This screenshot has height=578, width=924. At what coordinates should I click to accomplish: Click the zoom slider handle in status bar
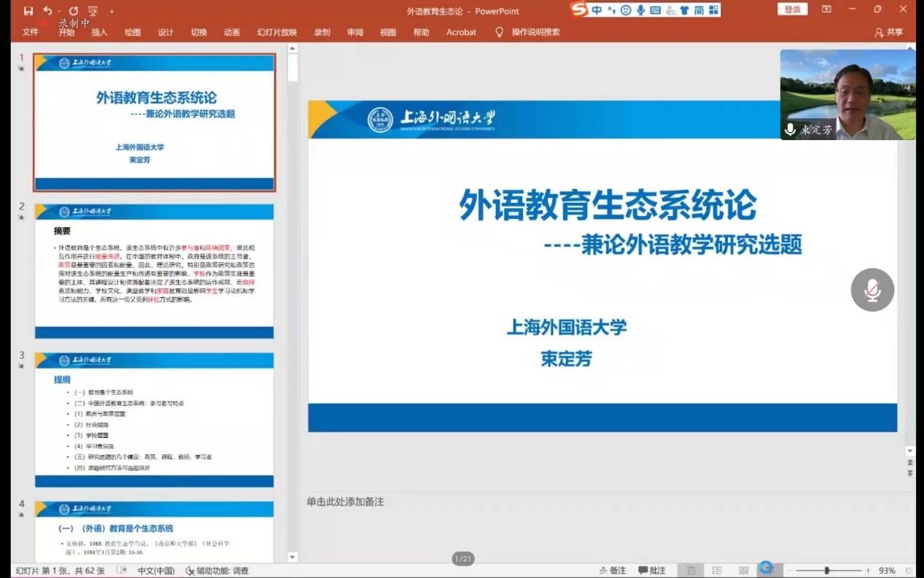(x=826, y=570)
